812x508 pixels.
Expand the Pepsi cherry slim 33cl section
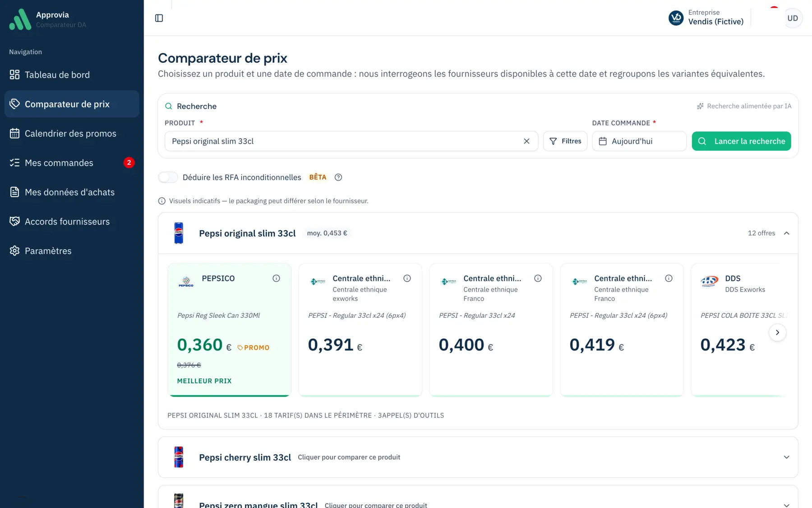click(786, 457)
